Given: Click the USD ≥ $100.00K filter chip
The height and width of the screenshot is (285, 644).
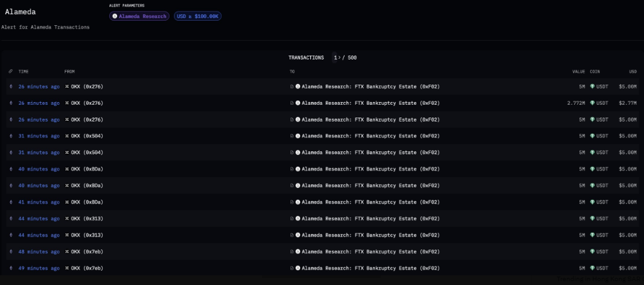Looking at the screenshot, I should tap(198, 16).
